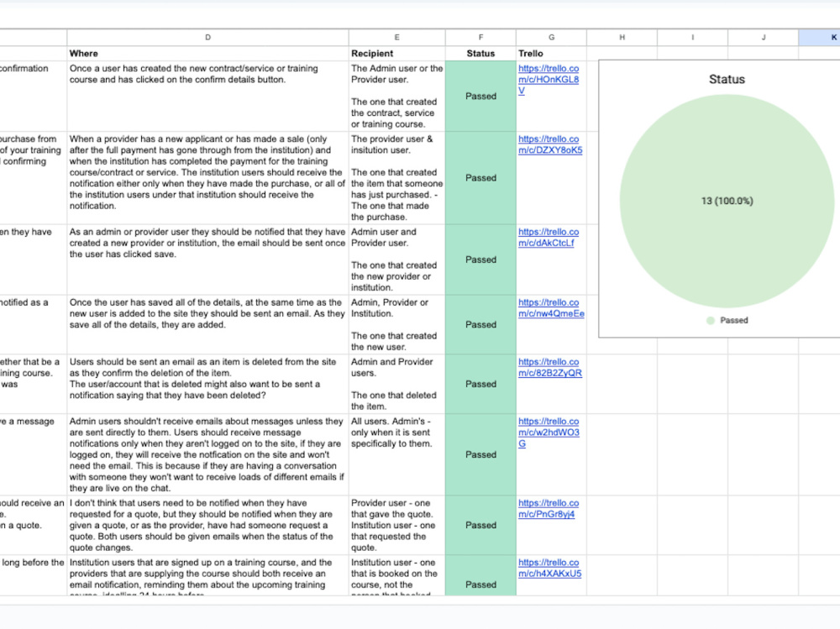Screen dimensions: 840x629
Task: Select Passed status in confirm details row
Action: pyautogui.click(x=480, y=97)
